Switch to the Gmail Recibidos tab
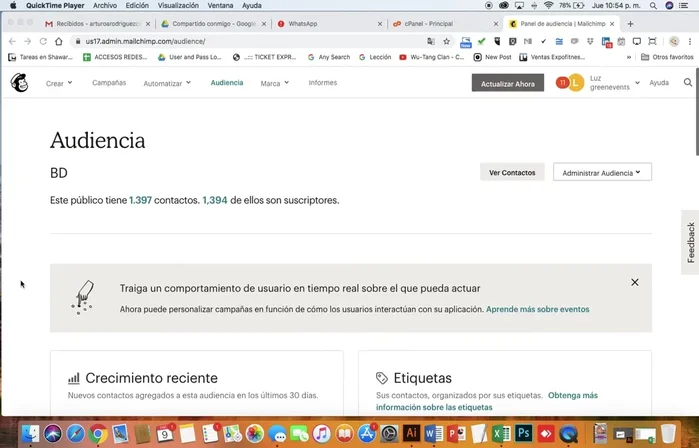The width and height of the screenshot is (699, 448). [97, 24]
